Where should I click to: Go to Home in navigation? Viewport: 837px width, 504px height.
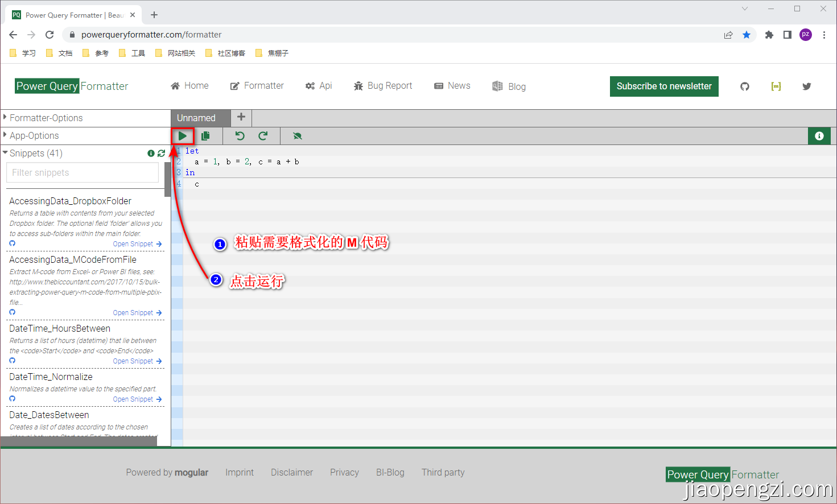(189, 86)
